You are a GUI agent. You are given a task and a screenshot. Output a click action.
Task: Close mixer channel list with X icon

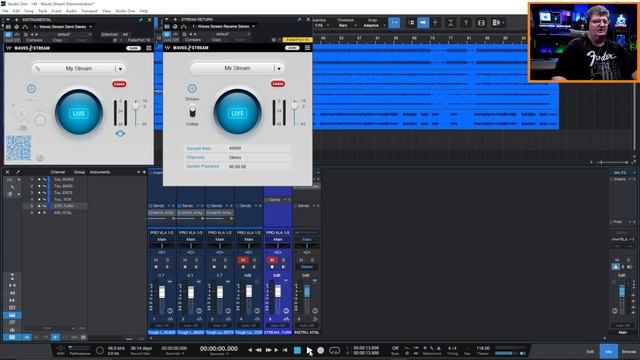pyautogui.click(x=7, y=172)
